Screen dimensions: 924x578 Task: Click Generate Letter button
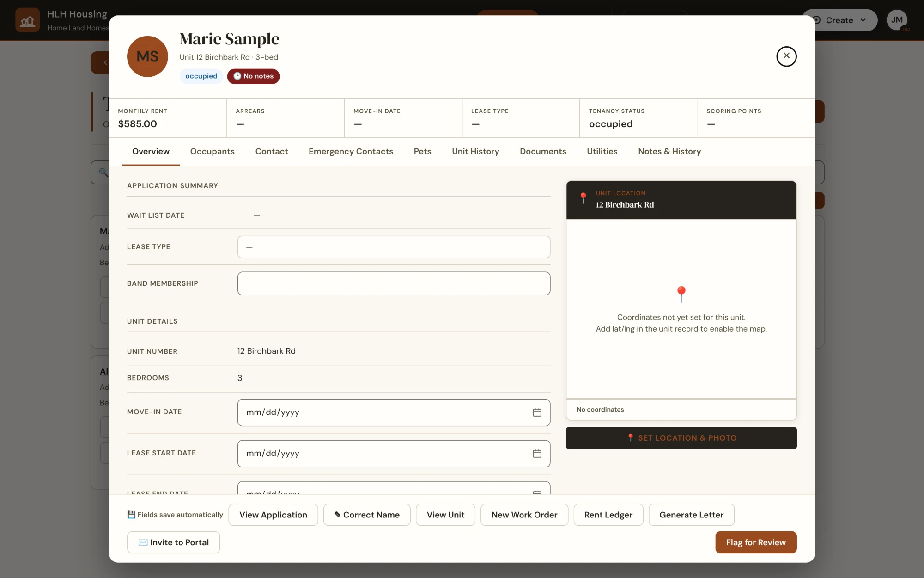point(692,515)
